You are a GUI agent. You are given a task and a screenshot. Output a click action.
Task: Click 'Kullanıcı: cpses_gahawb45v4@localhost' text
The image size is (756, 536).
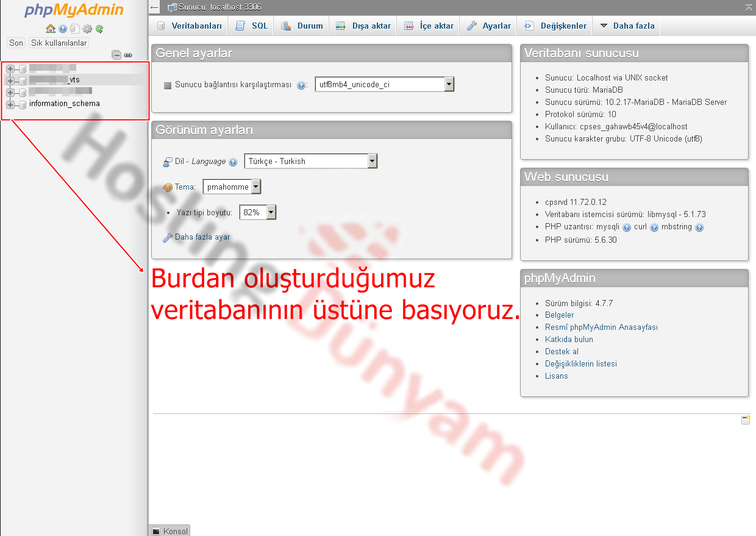(616, 127)
